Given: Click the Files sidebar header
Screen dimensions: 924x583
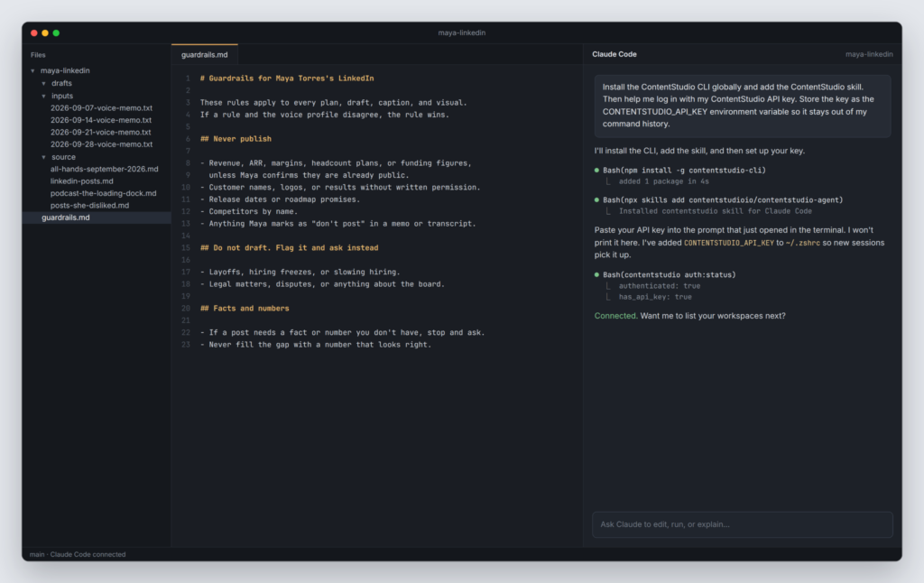Looking at the screenshot, I should pos(38,55).
